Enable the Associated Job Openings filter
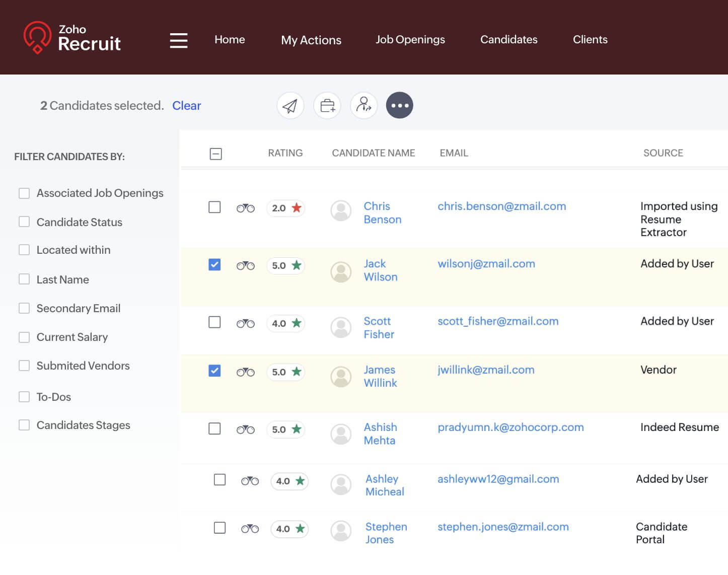Image resolution: width=728 pixels, height=575 pixels. click(x=24, y=193)
